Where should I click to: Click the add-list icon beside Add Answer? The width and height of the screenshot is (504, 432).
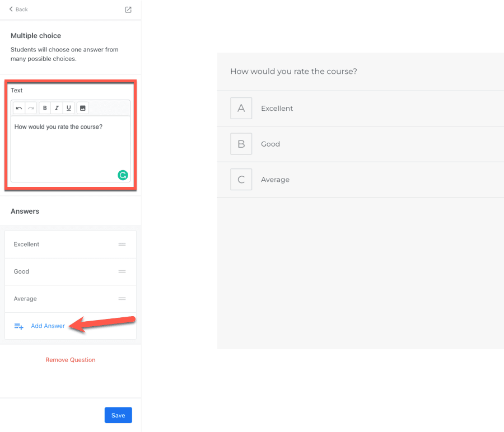click(x=18, y=326)
